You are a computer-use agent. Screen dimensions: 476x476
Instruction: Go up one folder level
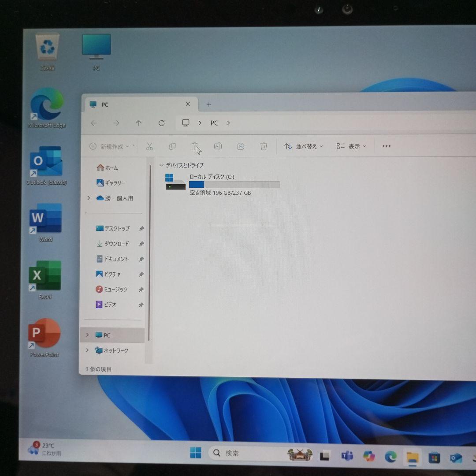coord(139,123)
